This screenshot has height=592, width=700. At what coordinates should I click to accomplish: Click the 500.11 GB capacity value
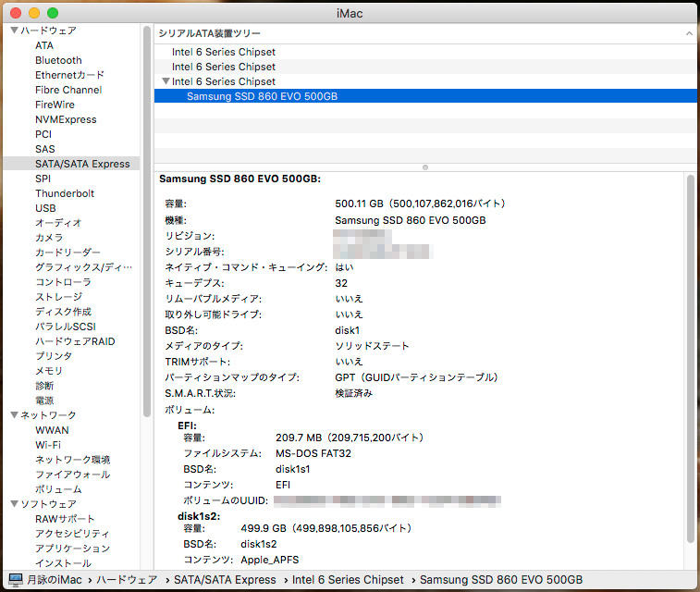pos(420,203)
